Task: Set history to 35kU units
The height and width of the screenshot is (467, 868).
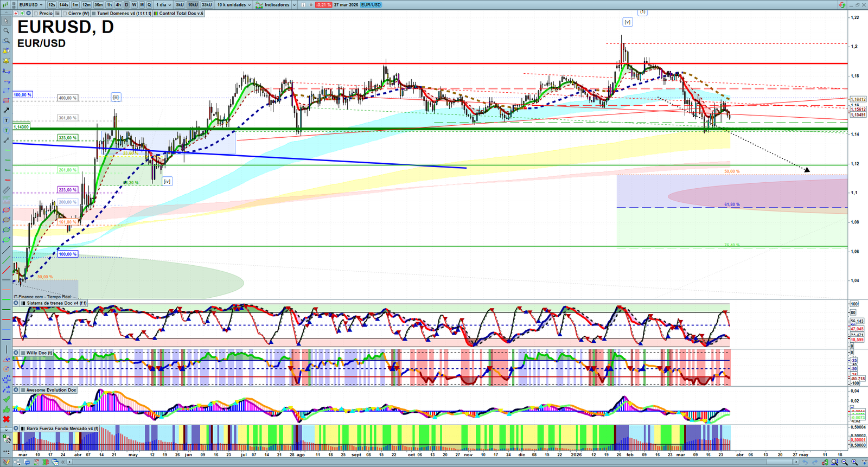Action: pos(207,5)
